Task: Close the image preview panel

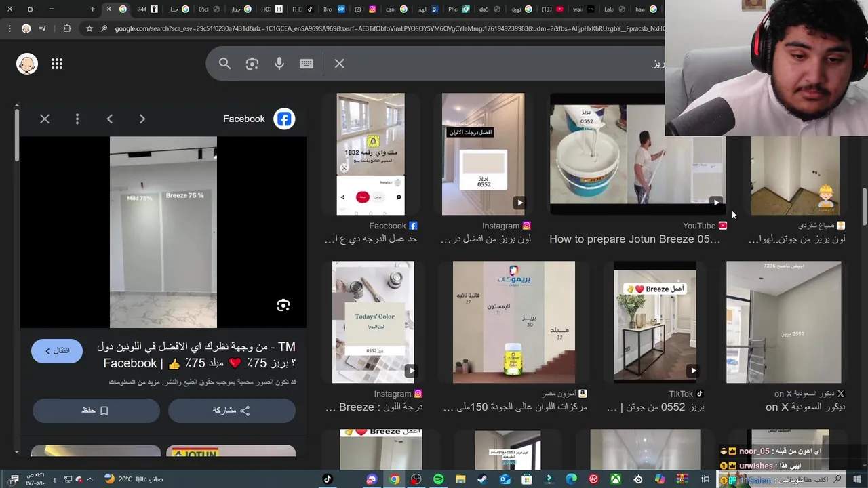Action: pyautogui.click(x=45, y=119)
